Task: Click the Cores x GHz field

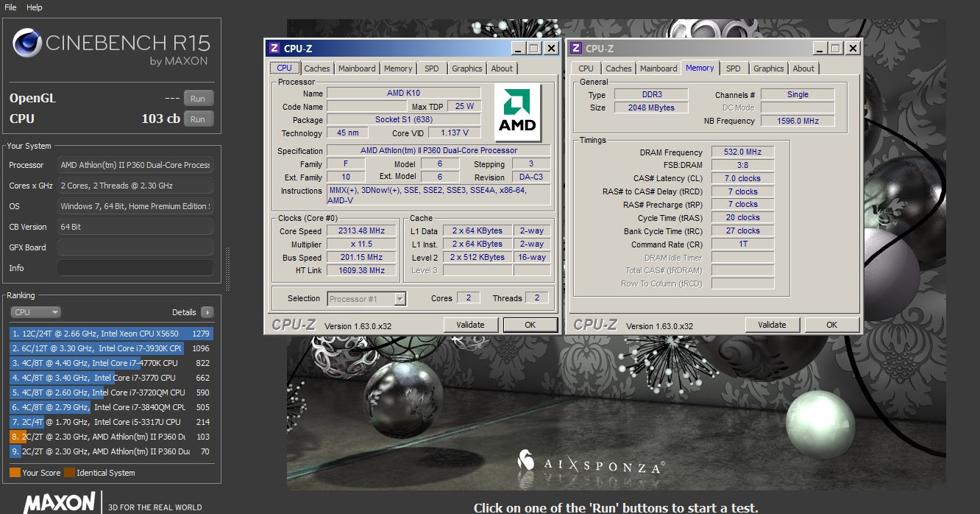Action: pyautogui.click(x=135, y=186)
